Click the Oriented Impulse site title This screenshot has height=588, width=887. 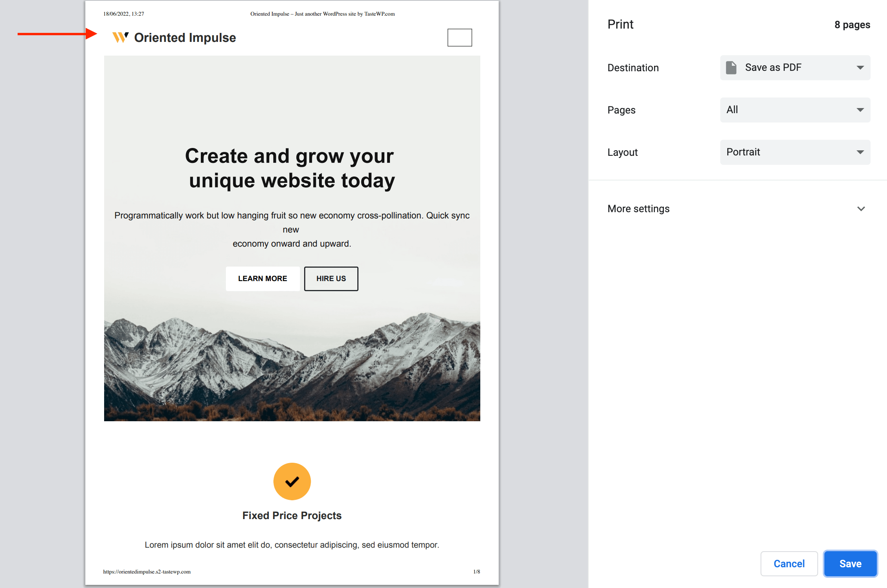[185, 38]
